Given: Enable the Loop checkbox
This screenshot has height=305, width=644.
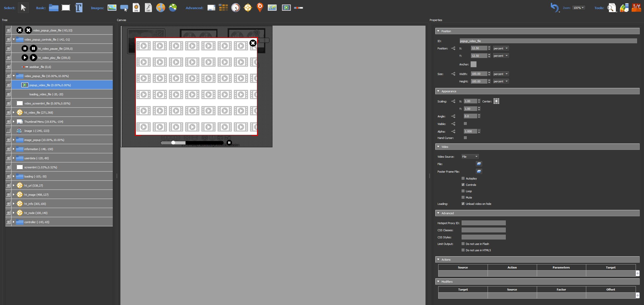Looking at the screenshot, I should pyautogui.click(x=463, y=191).
